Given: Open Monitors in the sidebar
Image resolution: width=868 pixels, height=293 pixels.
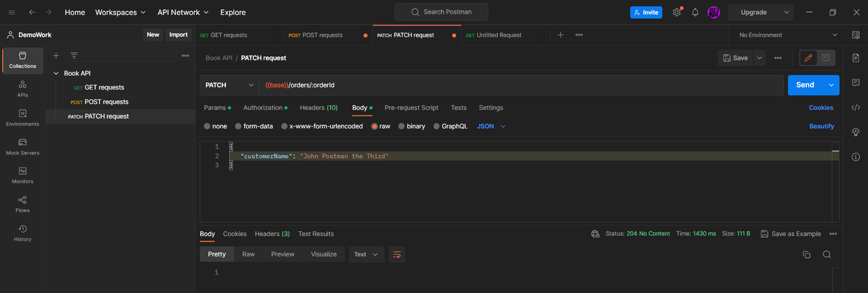Looking at the screenshot, I should tap(22, 176).
